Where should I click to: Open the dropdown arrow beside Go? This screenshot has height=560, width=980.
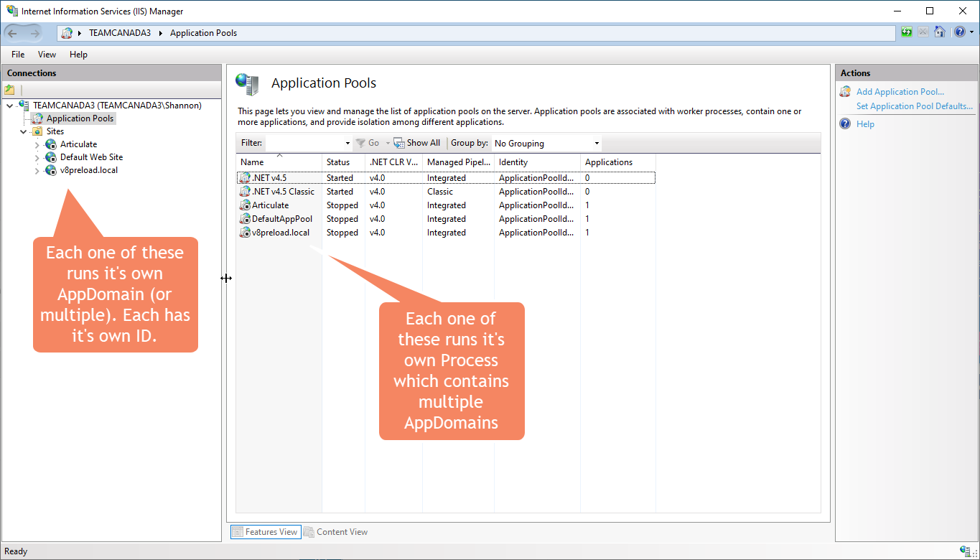click(388, 144)
